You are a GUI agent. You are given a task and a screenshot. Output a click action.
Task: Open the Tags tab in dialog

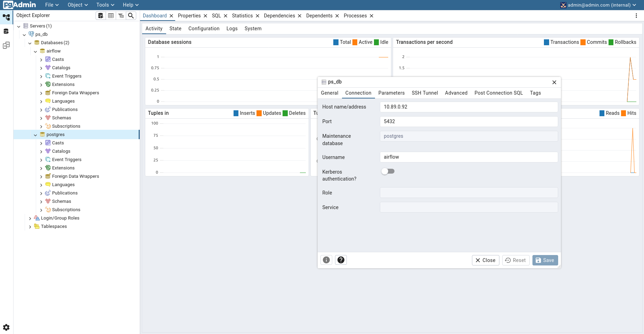coord(535,93)
